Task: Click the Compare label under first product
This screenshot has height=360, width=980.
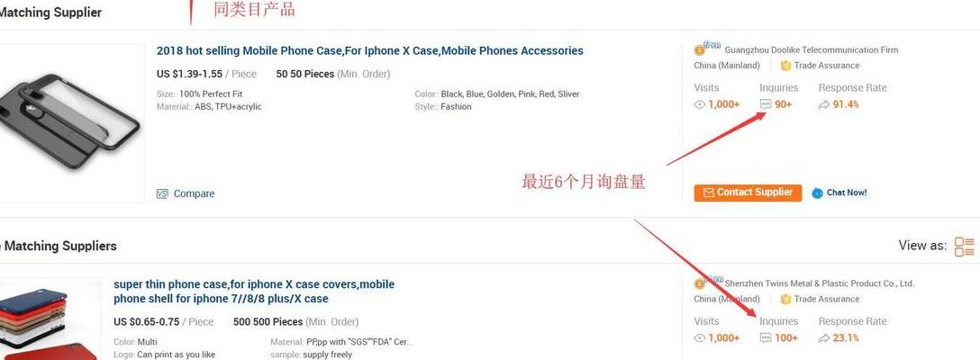Action: coord(194,193)
